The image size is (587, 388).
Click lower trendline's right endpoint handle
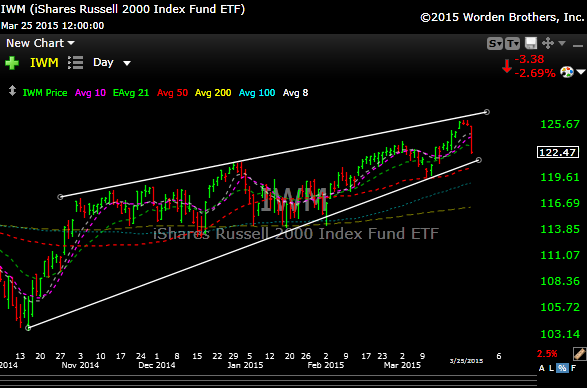point(479,160)
